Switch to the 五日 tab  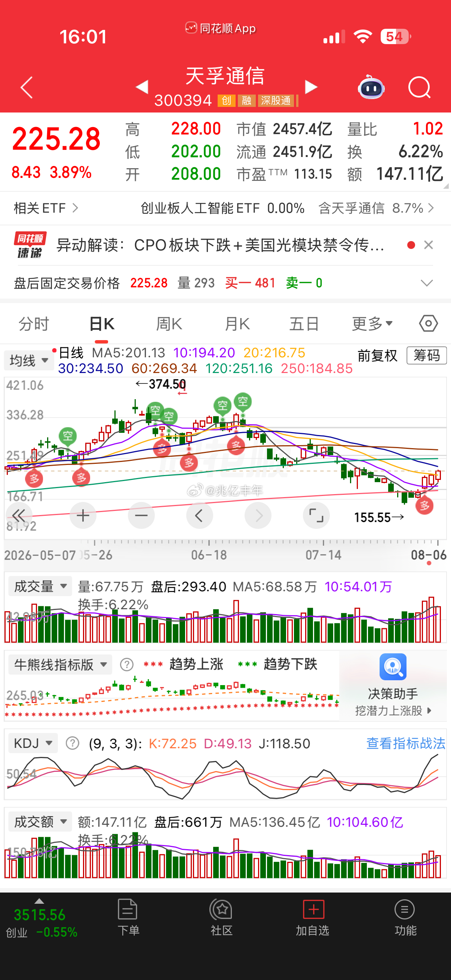pyautogui.click(x=304, y=324)
